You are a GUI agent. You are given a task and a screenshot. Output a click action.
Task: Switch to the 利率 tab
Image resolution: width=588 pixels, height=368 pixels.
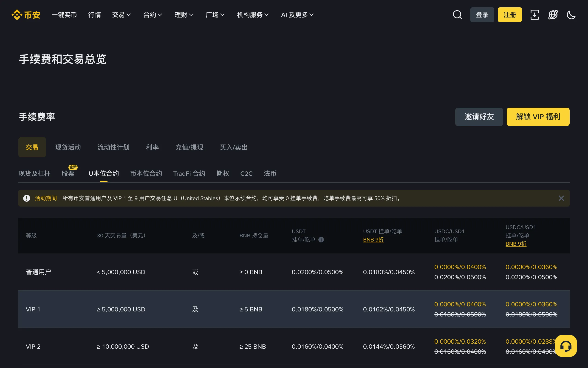click(x=152, y=147)
